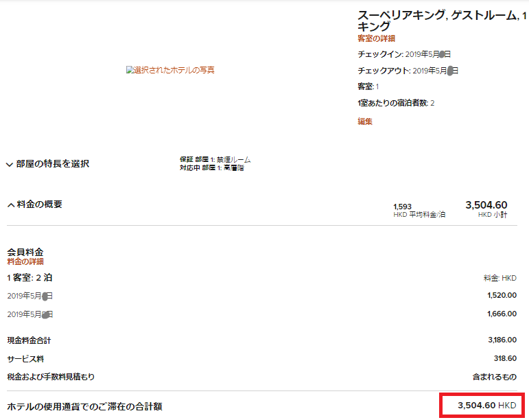
Task: Click the 対応中 部屋 1: 高層階 text
Action: [212, 167]
